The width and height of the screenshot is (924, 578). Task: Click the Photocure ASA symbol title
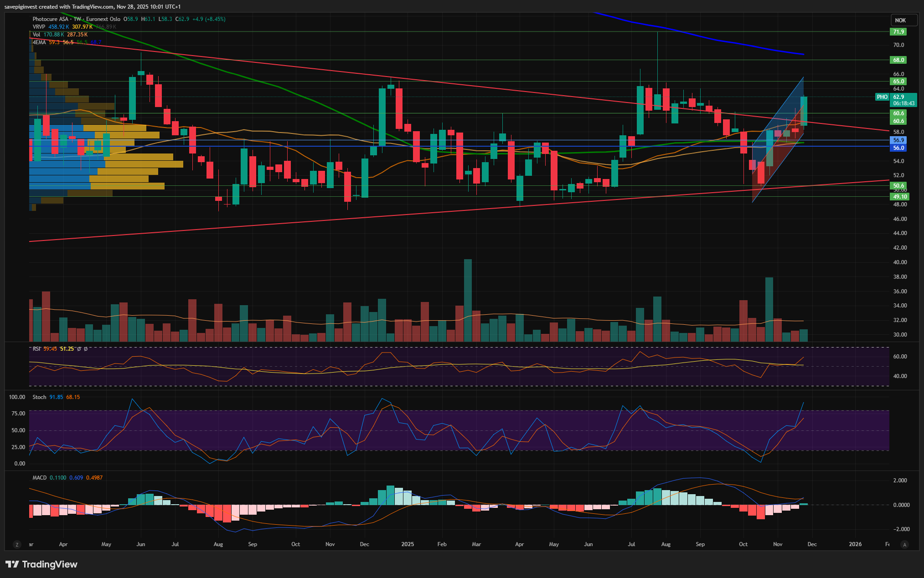pyautogui.click(x=50, y=19)
